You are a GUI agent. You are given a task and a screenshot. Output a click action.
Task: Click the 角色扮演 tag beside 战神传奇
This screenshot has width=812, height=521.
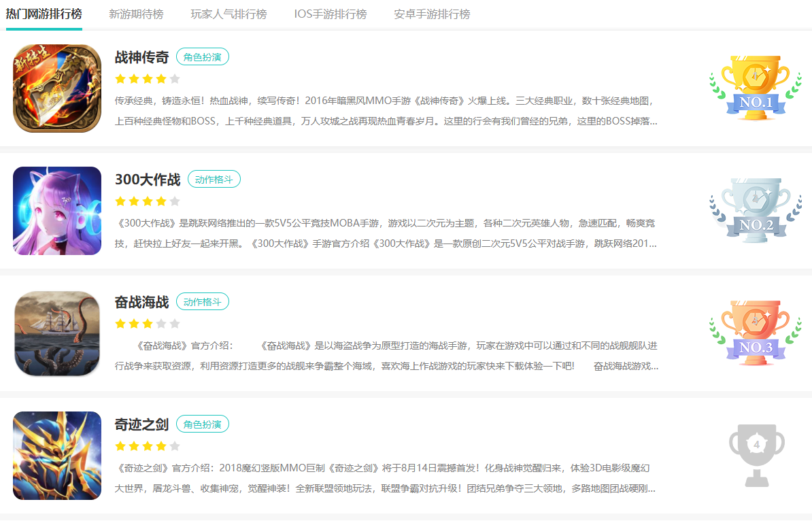pyautogui.click(x=203, y=57)
